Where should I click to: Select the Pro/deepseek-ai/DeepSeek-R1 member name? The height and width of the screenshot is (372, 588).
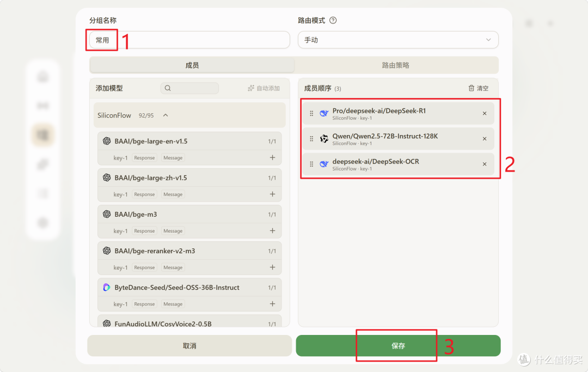379,111
